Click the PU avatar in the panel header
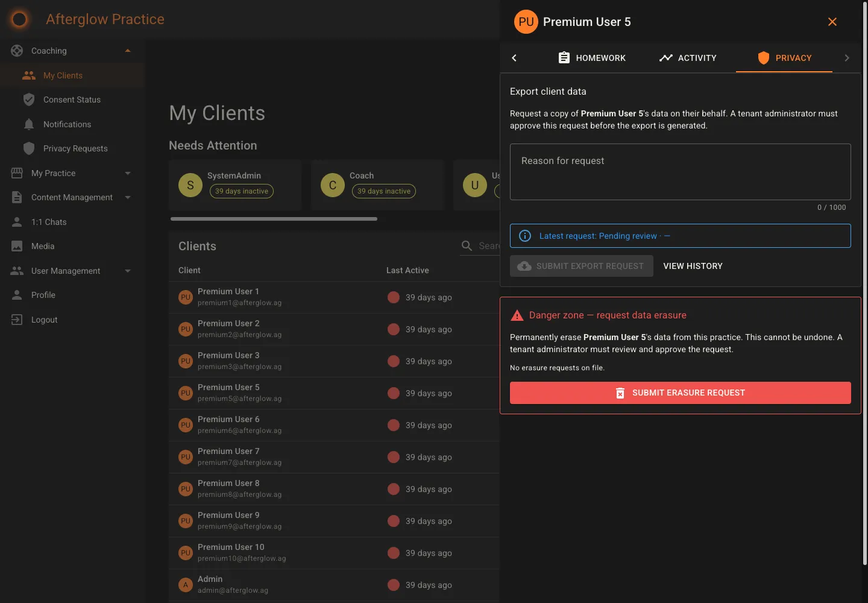 coord(526,22)
